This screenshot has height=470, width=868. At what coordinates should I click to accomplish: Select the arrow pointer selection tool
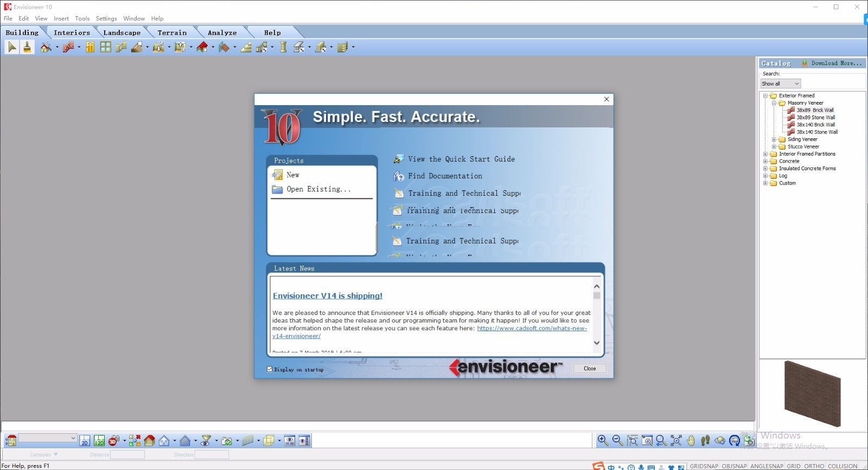tap(11, 47)
